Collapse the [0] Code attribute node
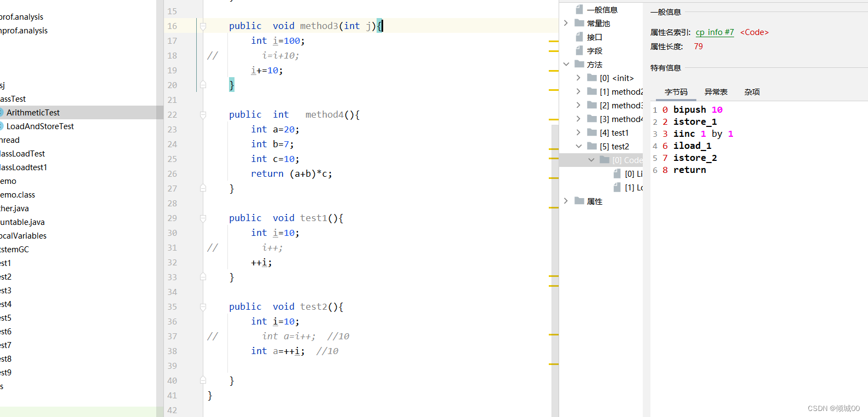The image size is (868, 417). coord(591,160)
